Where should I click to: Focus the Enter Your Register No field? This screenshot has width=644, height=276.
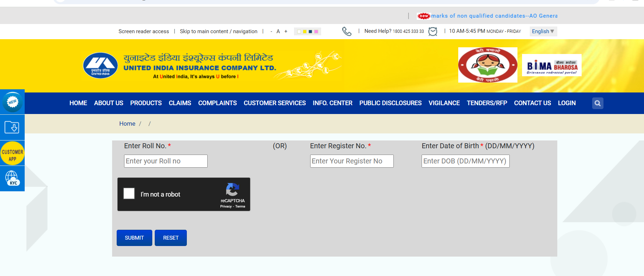[352, 161]
